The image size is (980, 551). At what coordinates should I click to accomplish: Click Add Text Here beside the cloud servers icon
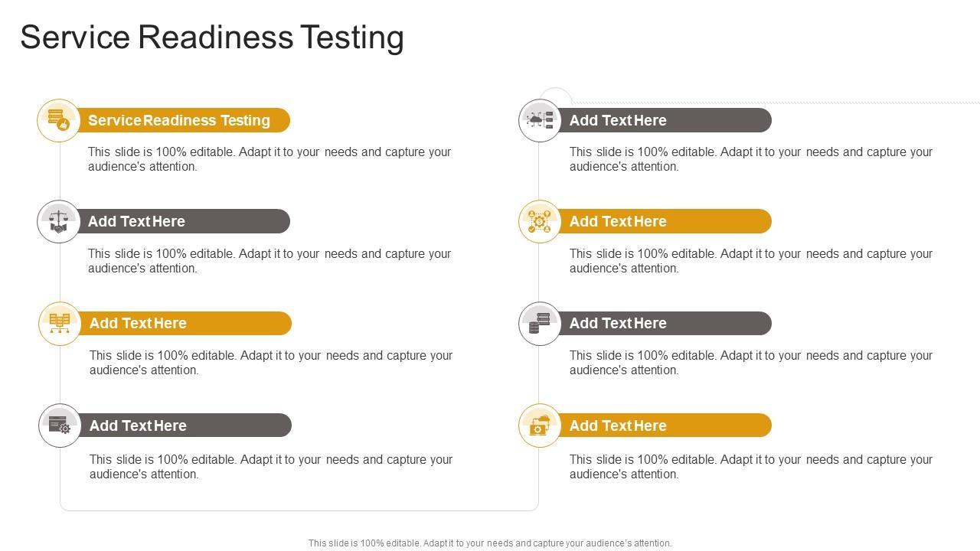point(618,120)
